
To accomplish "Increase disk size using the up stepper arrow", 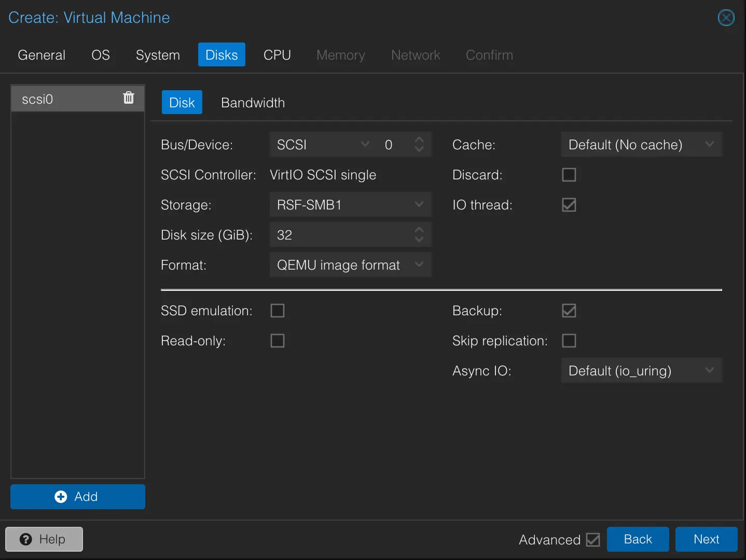I will point(419,230).
